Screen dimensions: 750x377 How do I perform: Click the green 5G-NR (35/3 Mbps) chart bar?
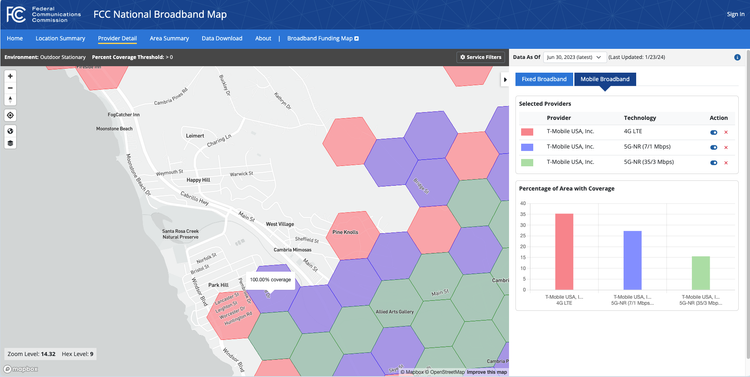pyautogui.click(x=701, y=273)
